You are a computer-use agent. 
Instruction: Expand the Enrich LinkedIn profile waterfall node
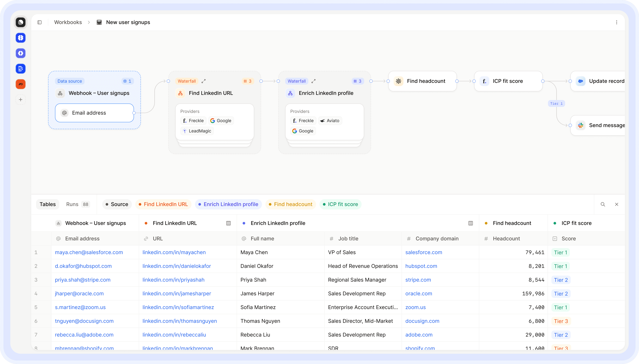[313, 81]
